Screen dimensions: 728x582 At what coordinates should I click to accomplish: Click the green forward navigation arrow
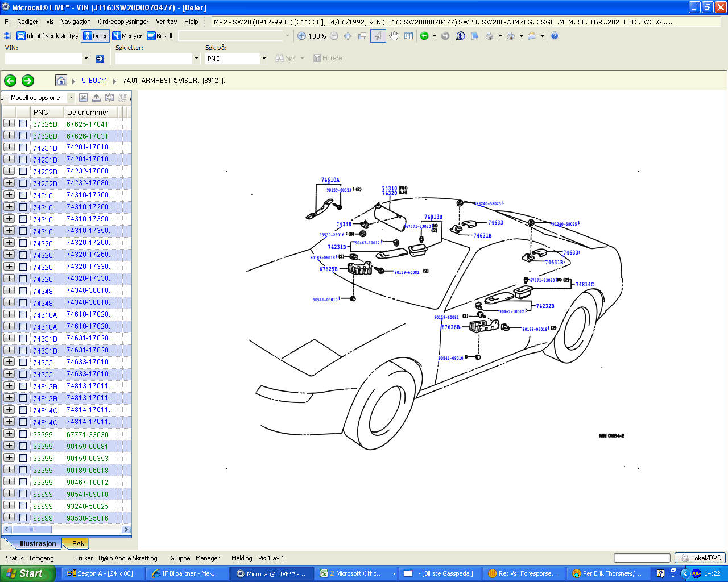coord(28,81)
